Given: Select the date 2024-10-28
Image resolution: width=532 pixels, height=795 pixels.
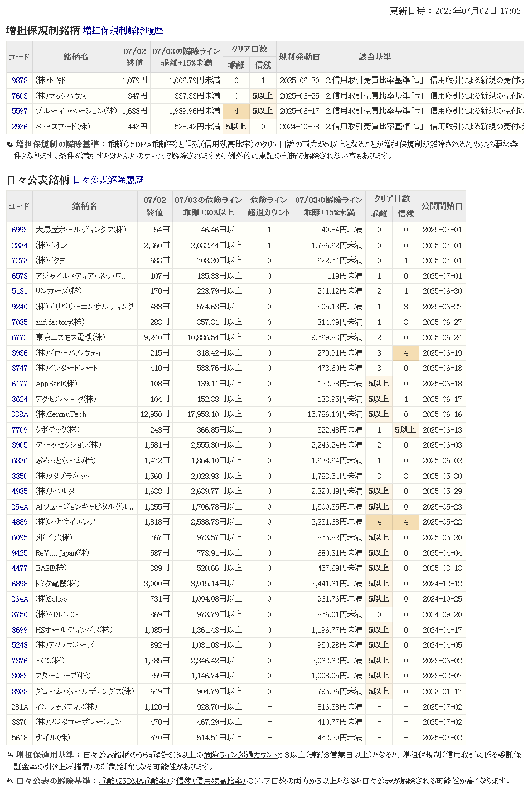Looking at the screenshot, I should (299, 127).
